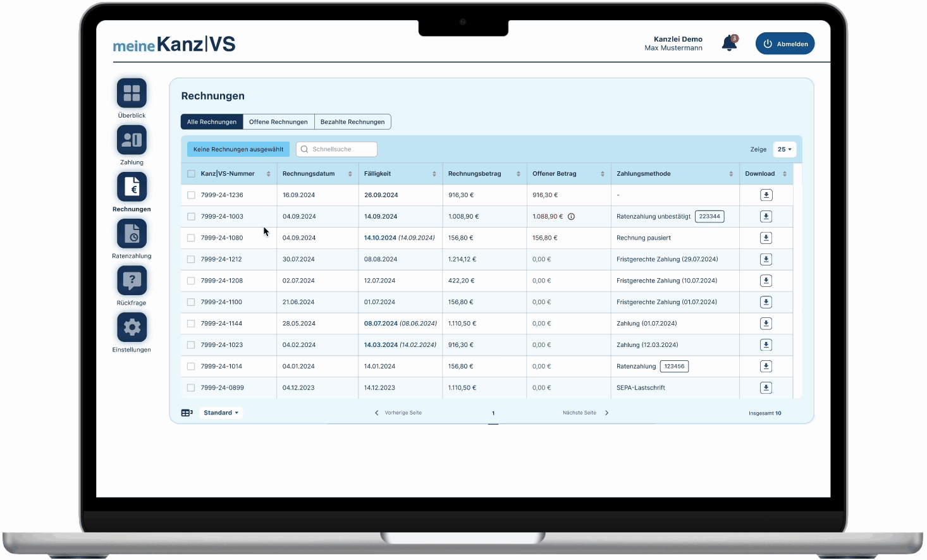The width and height of the screenshot is (927, 560).
Task: Expand the Standard view dropdown
Action: 221,413
